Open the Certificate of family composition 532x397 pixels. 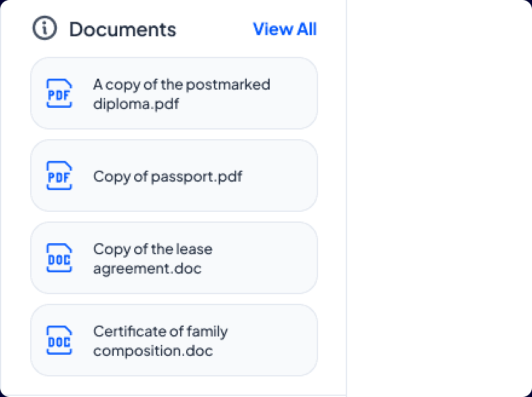click(x=174, y=340)
